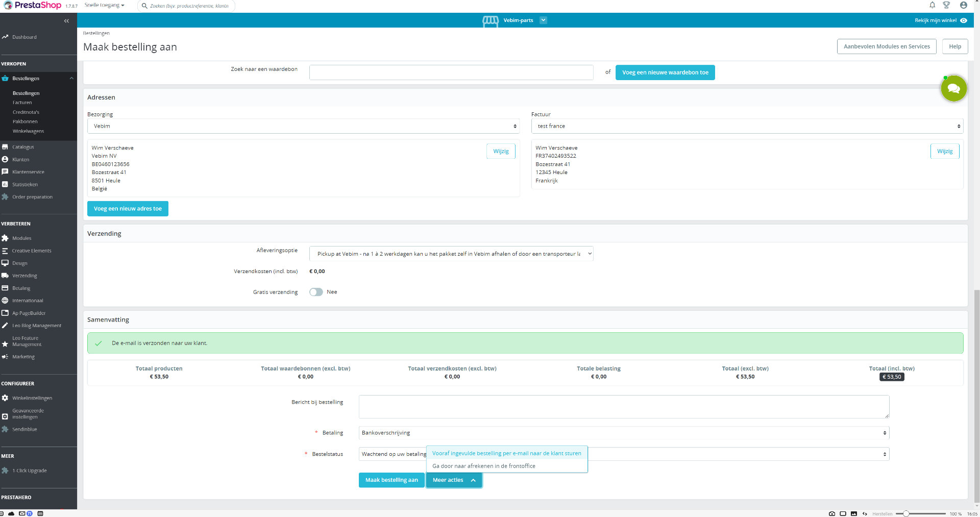Click the Catalogus store icon

[x=5, y=147]
